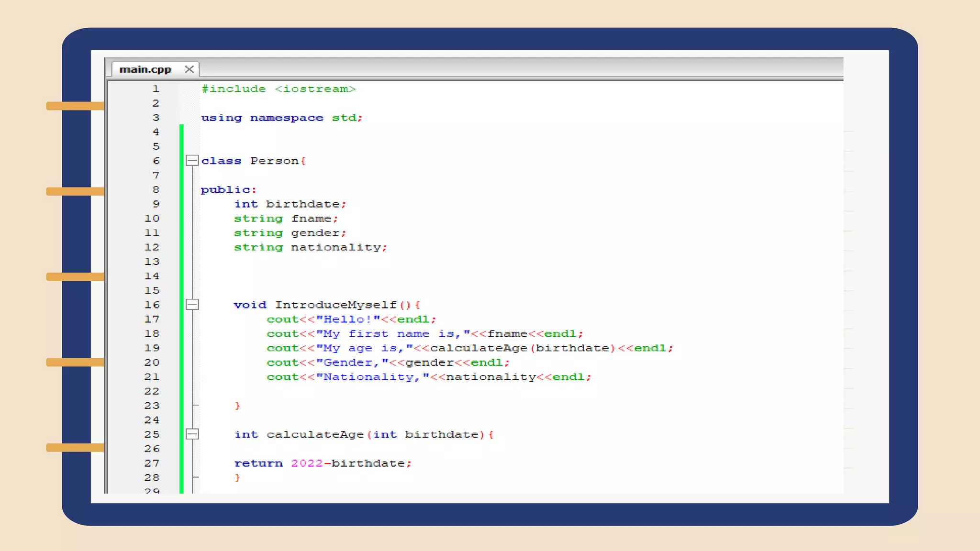Screen dimensions: 980x551
Task: Click the using namespace std line
Action: click(x=281, y=118)
